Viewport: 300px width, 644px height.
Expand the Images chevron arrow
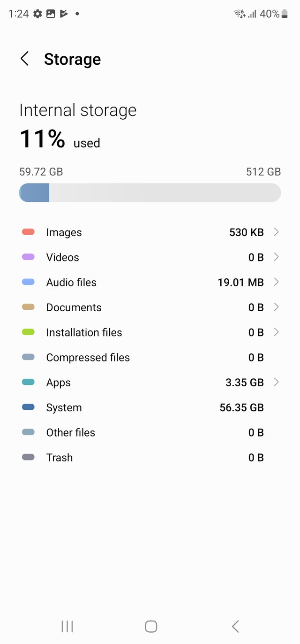coord(276,232)
